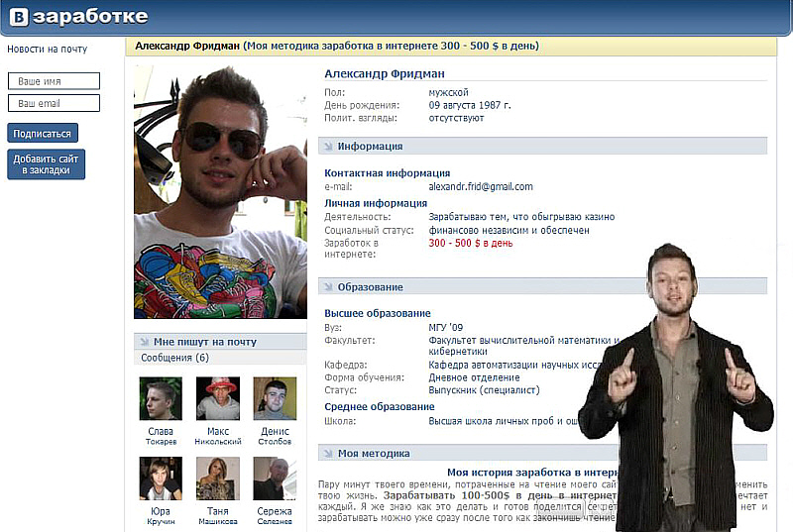Click Дневное отделение study form value
This screenshot has height=532, width=793.
474,377
